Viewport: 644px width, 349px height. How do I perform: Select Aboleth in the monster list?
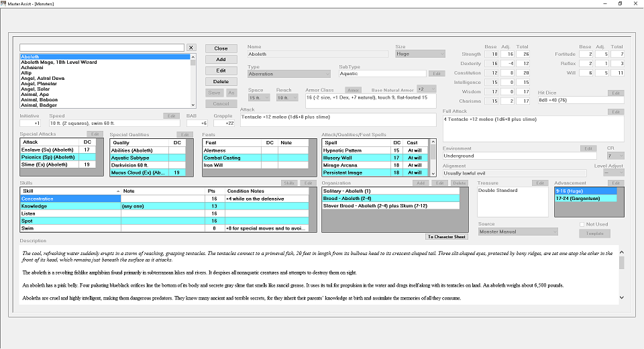click(x=105, y=57)
